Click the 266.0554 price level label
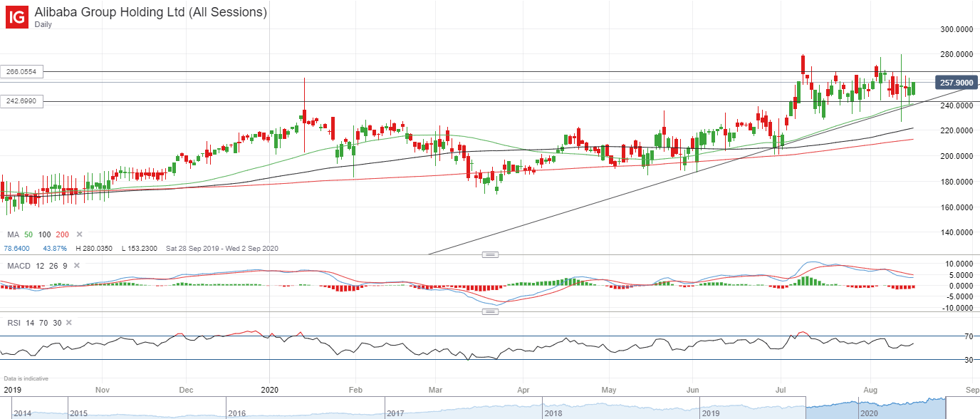This screenshot has width=980, height=419. click(x=22, y=71)
